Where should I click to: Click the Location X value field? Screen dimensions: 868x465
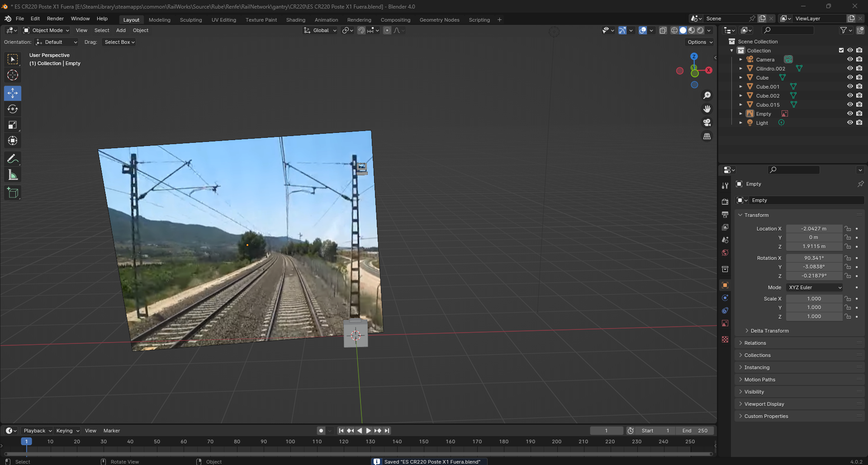tap(813, 229)
